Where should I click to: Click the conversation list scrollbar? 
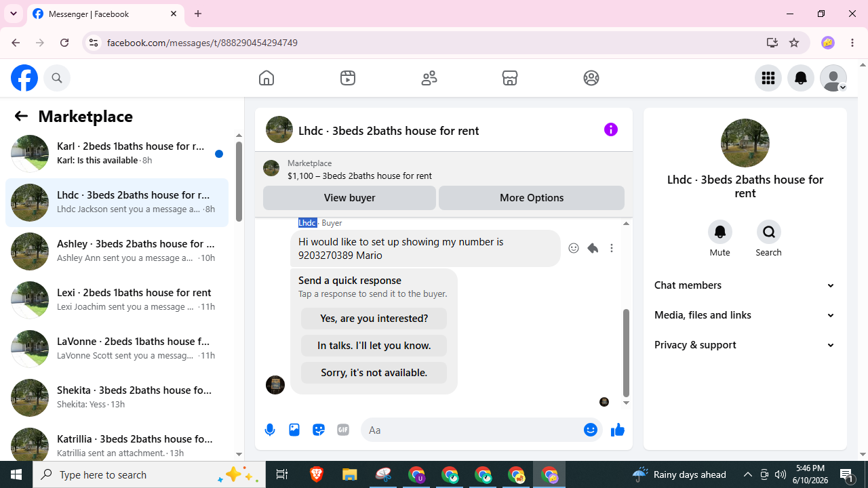pos(239,182)
